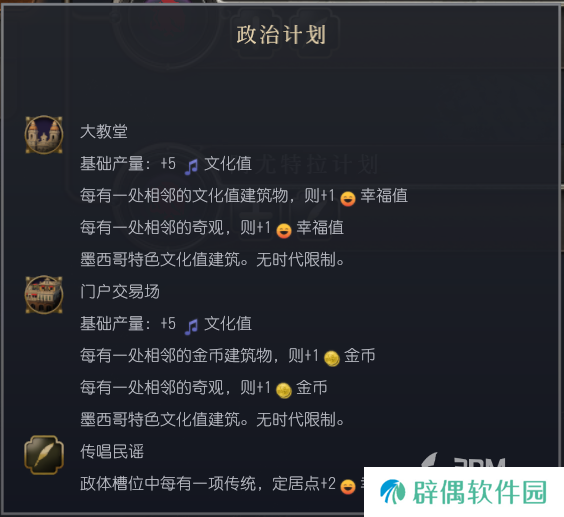Select the 大教堂 entry name
564x517 pixels.
pos(104,131)
